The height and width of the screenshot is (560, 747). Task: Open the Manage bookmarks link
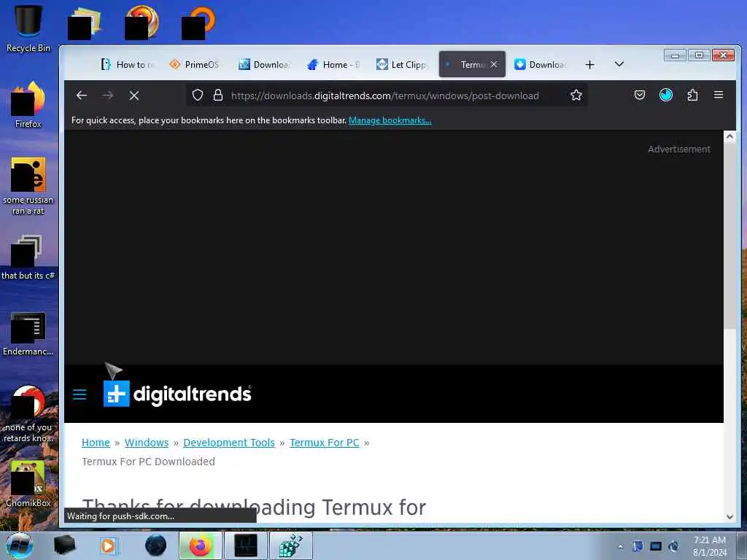click(390, 120)
